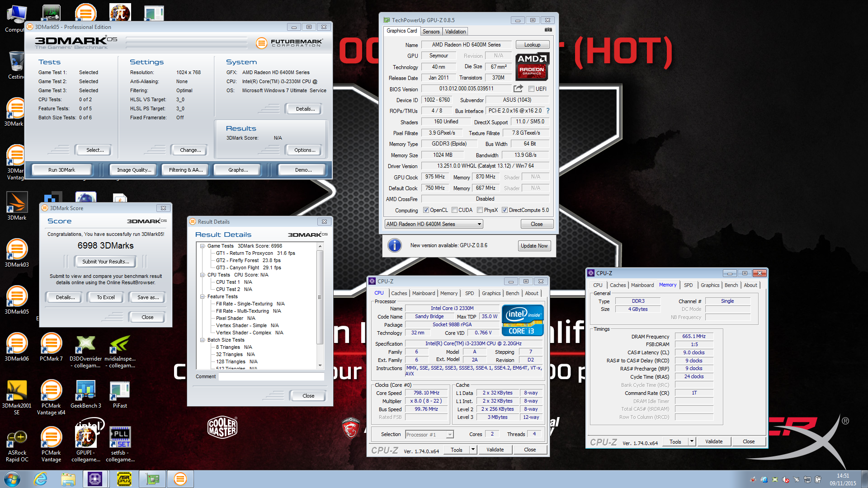The height and width of the screenshot is (488, 868).
Task: Open the Windows Start button
Action: pyautogui.click(x=12, y=479)
